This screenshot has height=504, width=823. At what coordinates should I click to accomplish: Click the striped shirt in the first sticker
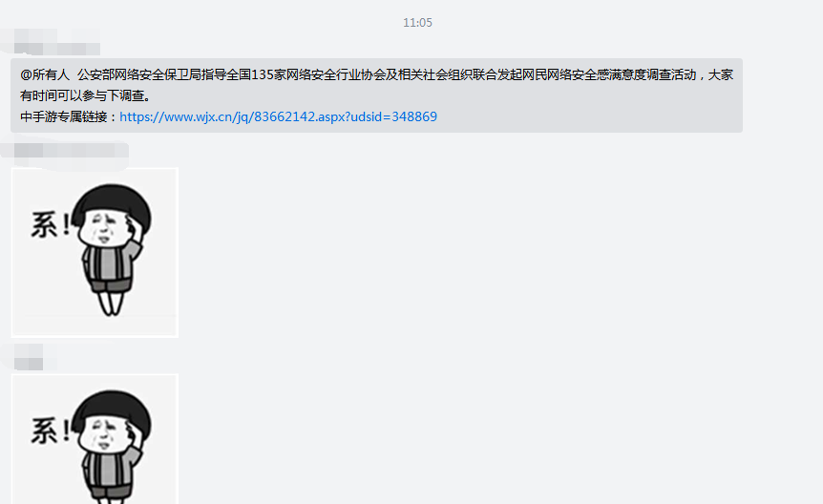(109, 263)
